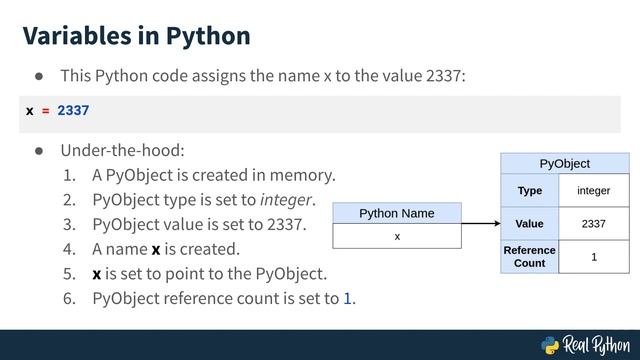This screenshot has width=640, height=360.
Task: Click the line 'This Python code assigns the name x'
Action: (x=263, y=76)
